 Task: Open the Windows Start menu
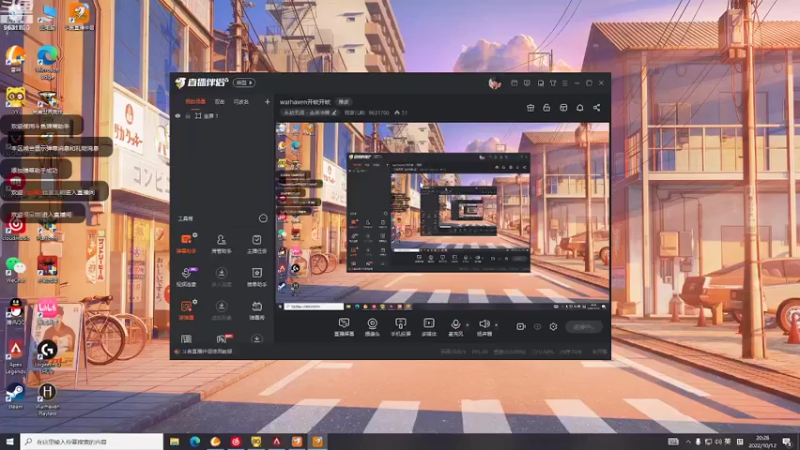10,441
